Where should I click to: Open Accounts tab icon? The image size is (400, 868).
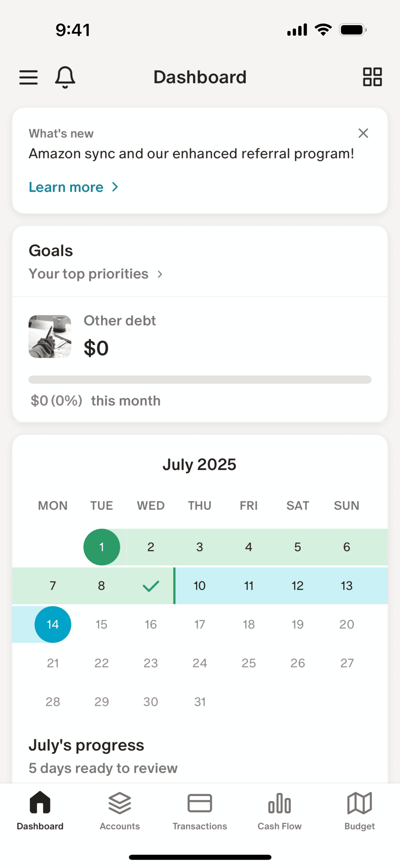click(120, 803)
